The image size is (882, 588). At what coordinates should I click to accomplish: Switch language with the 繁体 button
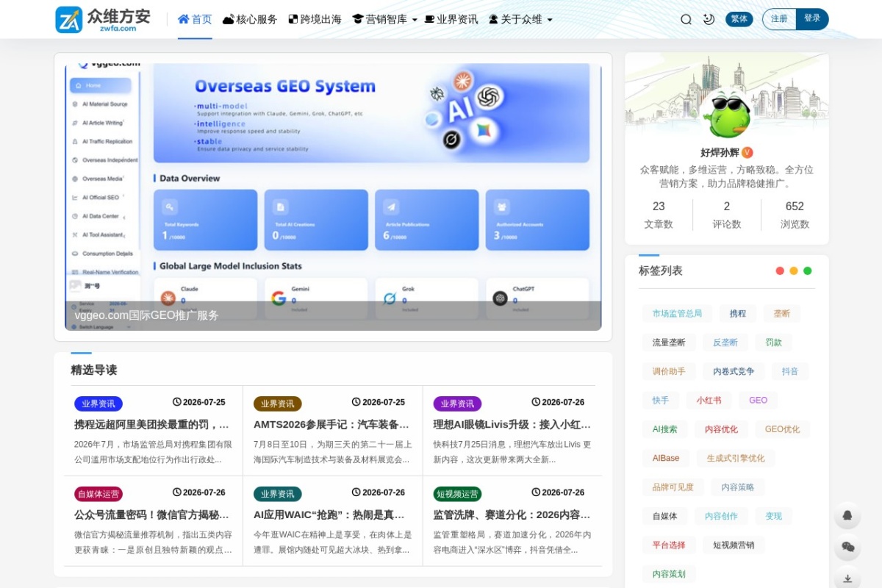[x=739, y=19]
